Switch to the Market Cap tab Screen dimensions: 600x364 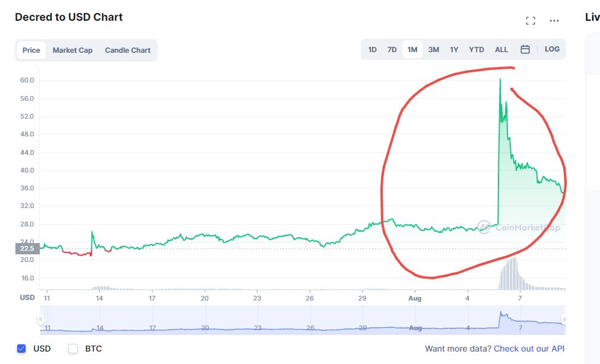(x=73, y=50)
